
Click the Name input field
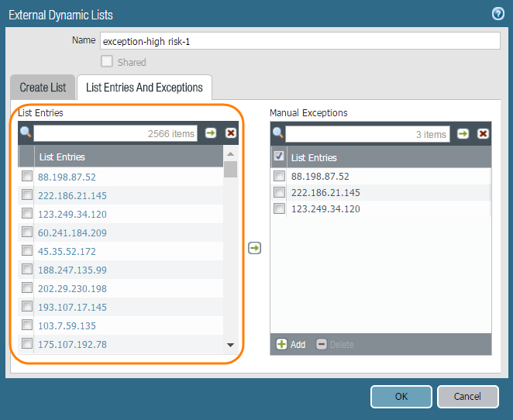point(299,41)
